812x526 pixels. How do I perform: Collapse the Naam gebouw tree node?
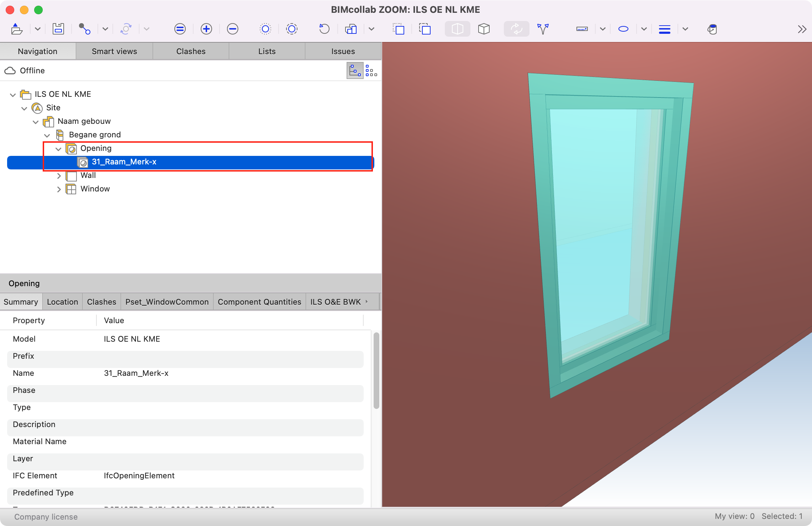[x=36, y=122]
